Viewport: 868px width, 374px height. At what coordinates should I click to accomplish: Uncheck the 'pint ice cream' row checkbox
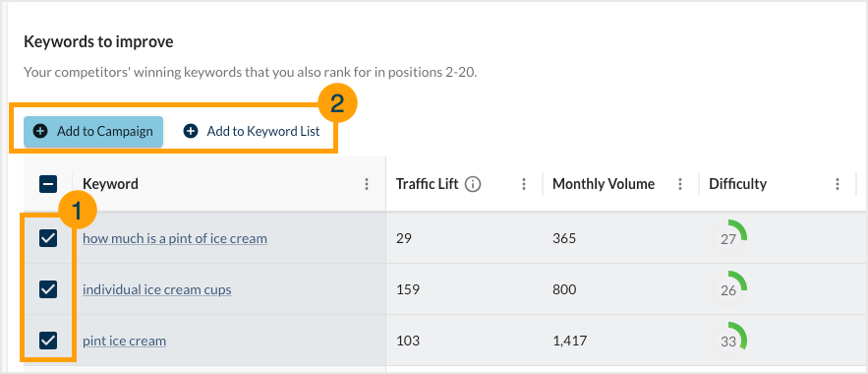click(x=48, y=341)
